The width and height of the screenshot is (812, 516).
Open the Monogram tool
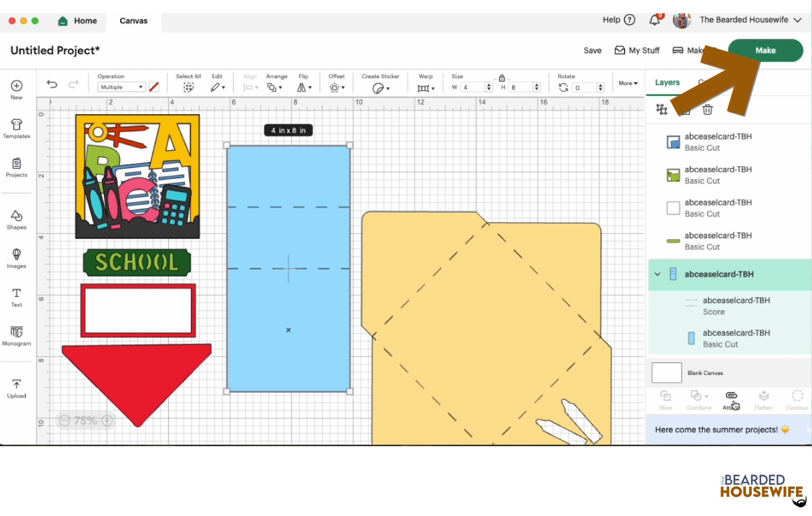click(x=16, y=335)
